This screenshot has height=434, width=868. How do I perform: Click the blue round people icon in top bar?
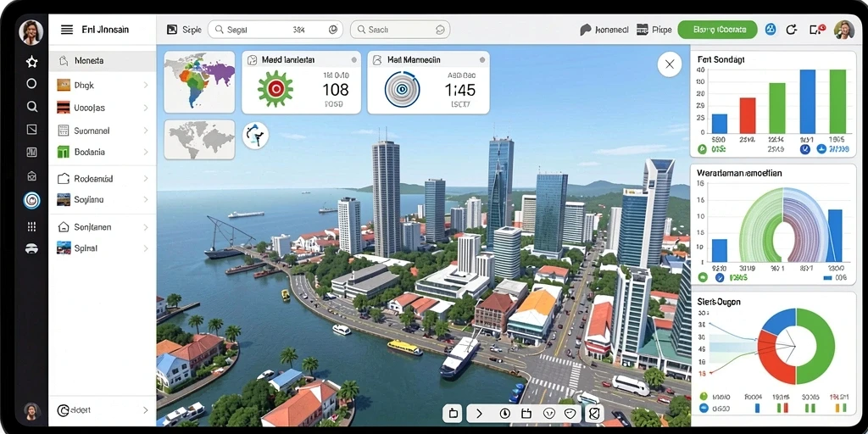click(770, 30)
